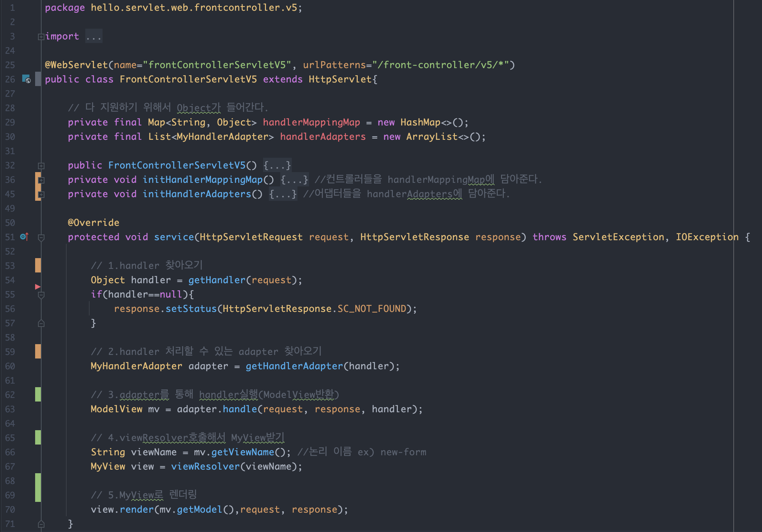Expand the initHandlerAdapters method fold marker
Image resolution: width=762 pixels, height=532 pixels.
tap(41, 194)
